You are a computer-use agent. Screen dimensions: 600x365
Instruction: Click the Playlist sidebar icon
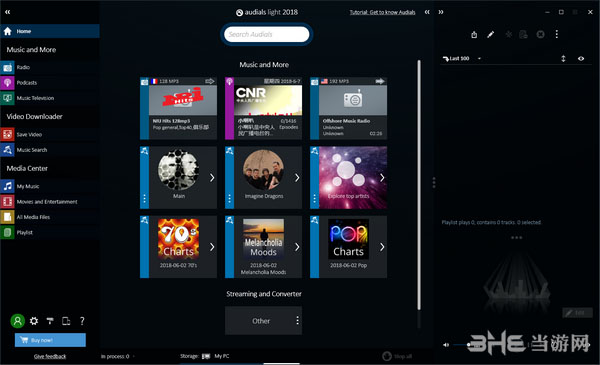[x=7, y=232]
